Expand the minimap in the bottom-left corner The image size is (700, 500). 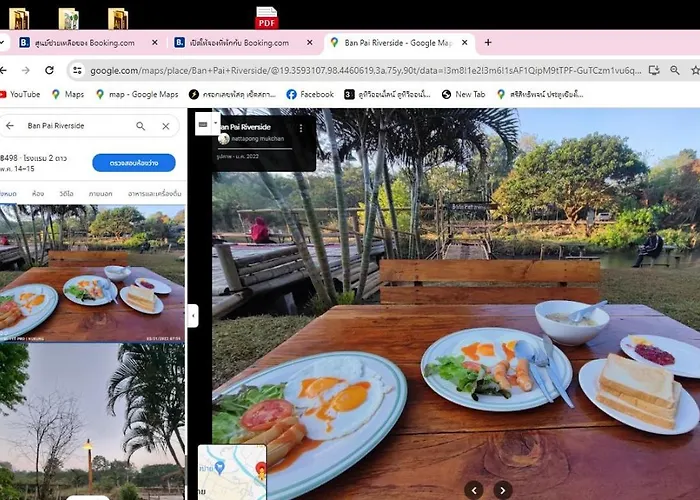(231, 471)
